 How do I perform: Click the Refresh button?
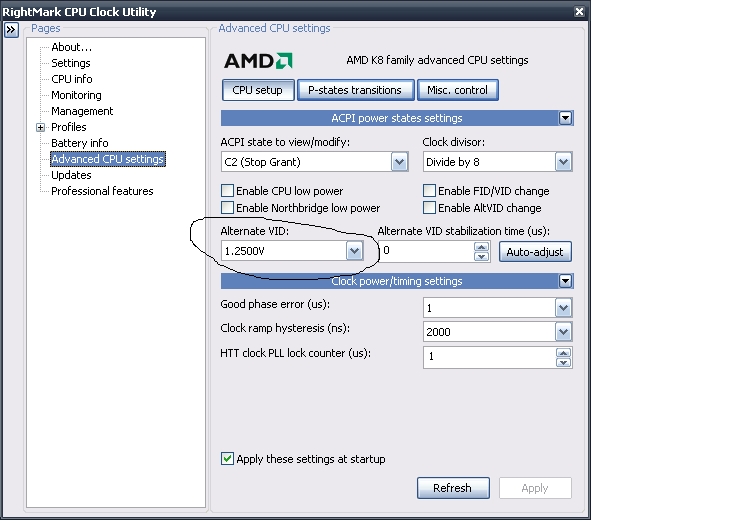(453, 488)
